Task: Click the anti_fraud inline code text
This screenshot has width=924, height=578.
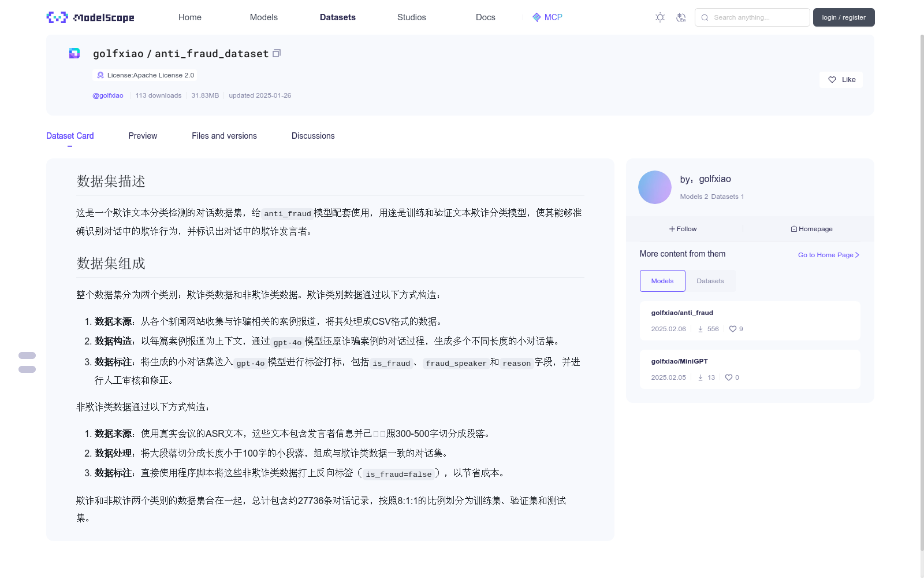Action: click(288, 214)
